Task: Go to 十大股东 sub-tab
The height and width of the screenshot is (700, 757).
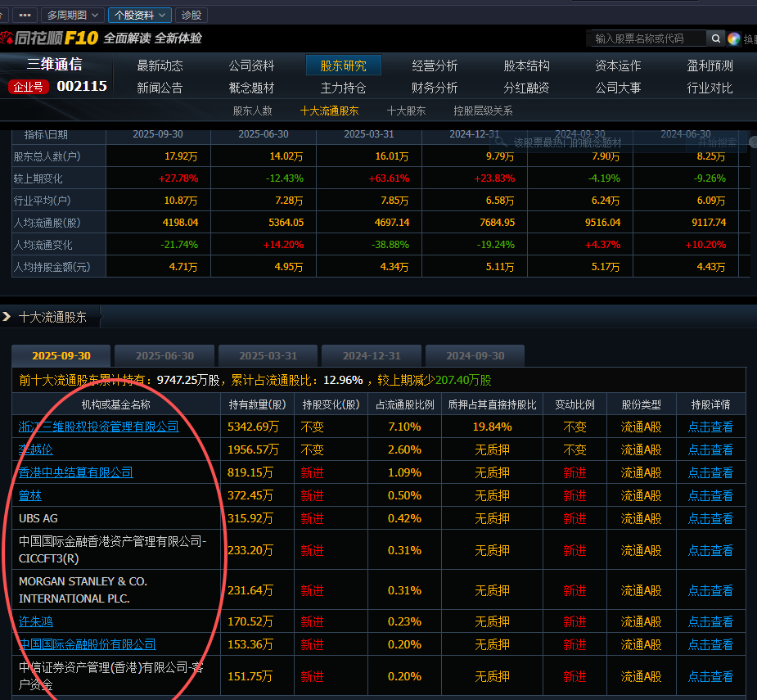Action: (x=406, y=111)
